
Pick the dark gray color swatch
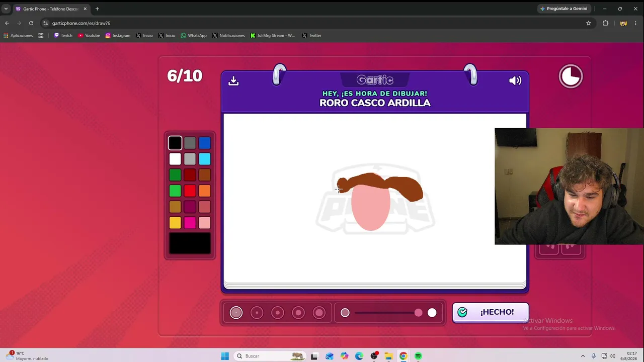190,143
